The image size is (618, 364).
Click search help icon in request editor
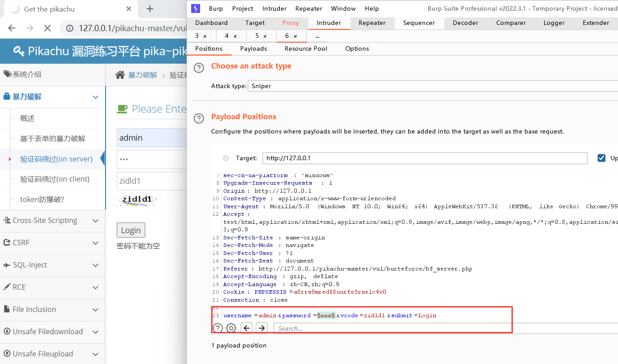[217, 328]
